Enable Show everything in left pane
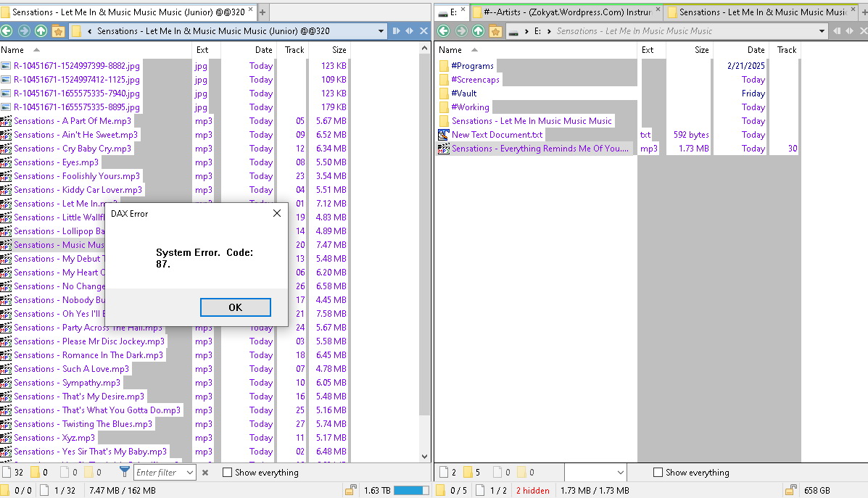Screen dimensions: 868x498 (x=228, y=473)
